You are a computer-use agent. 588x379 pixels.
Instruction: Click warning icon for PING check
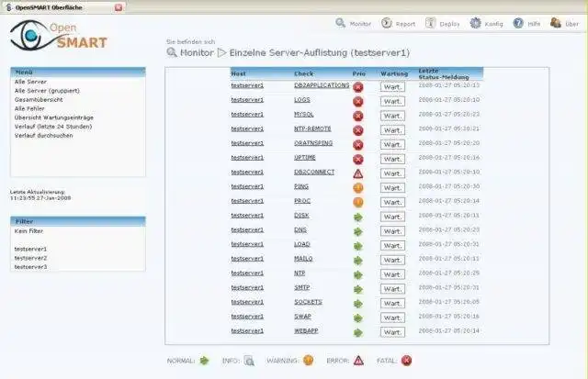click(x=358, y=187)
